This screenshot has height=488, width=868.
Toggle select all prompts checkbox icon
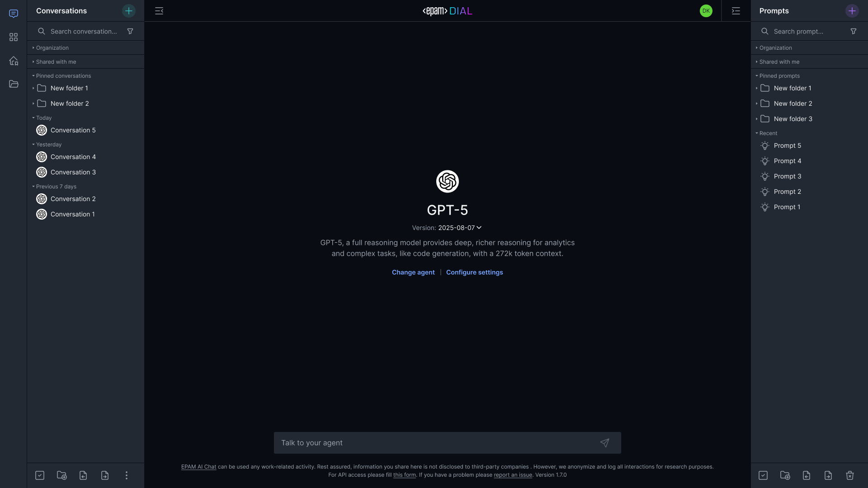(763, 475)
